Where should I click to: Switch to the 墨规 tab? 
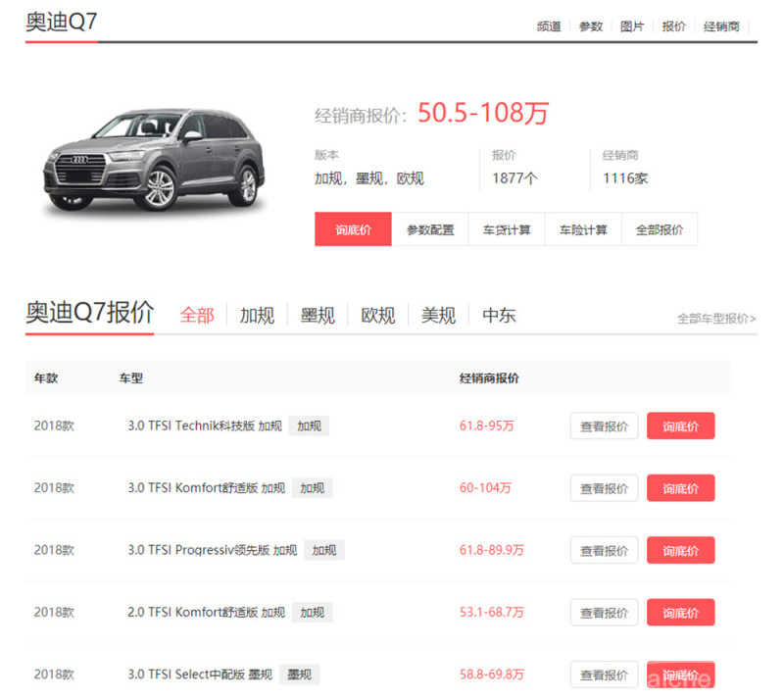click(x=318, y=315)
